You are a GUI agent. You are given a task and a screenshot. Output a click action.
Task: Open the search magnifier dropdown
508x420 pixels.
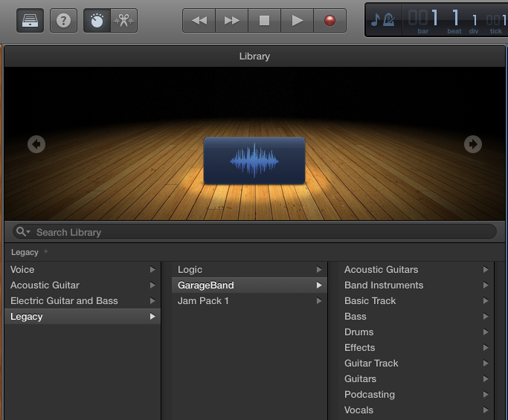[23, 231]
